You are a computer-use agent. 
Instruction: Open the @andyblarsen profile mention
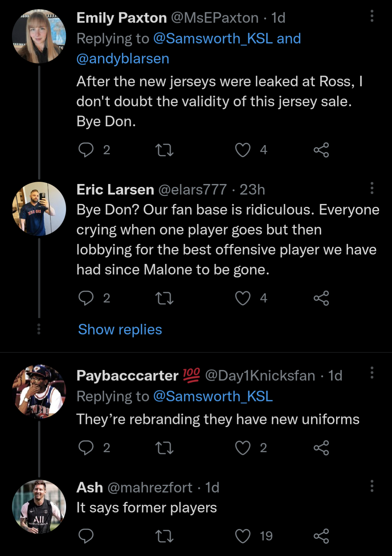[123, 59]
